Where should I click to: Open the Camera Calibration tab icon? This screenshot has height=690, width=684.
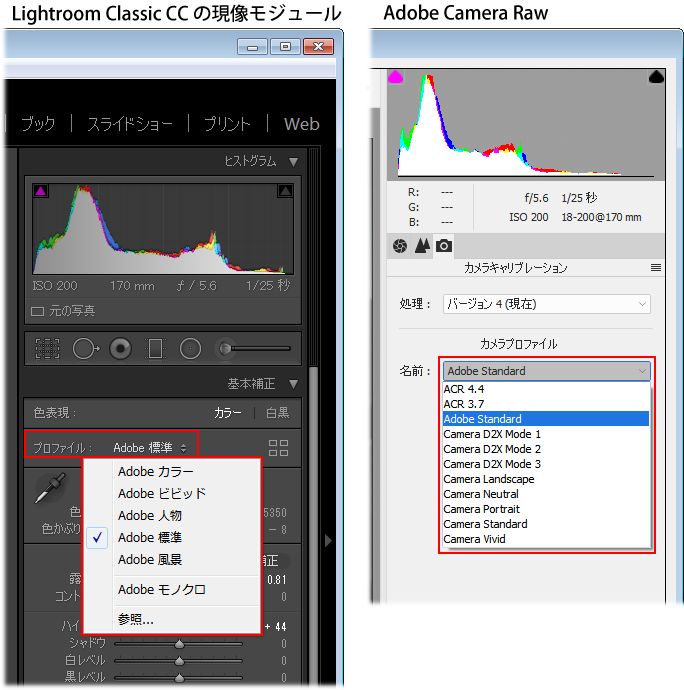coord(444,246)
